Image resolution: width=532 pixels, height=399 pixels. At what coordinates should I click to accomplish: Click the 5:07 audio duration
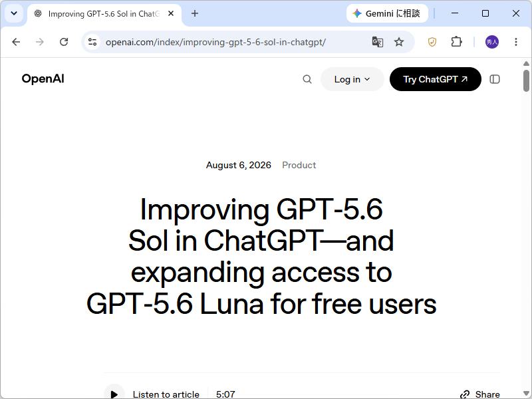tap(225, 394)
